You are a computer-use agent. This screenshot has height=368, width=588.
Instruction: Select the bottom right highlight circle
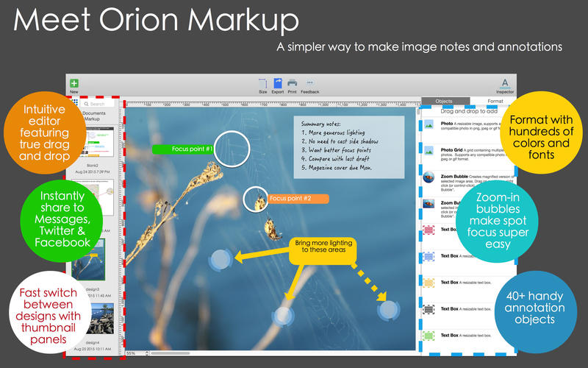point(389,311)
